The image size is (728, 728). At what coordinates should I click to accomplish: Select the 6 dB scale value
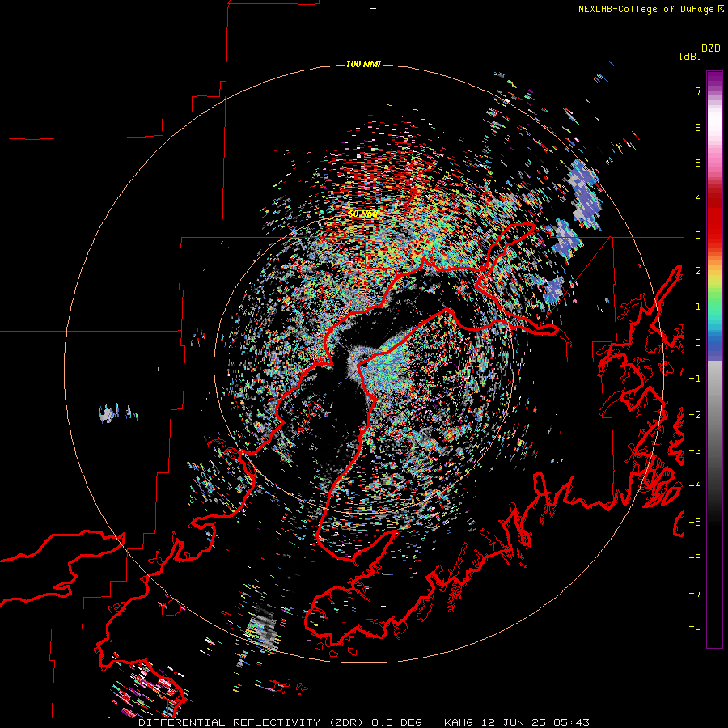point(698,127)
